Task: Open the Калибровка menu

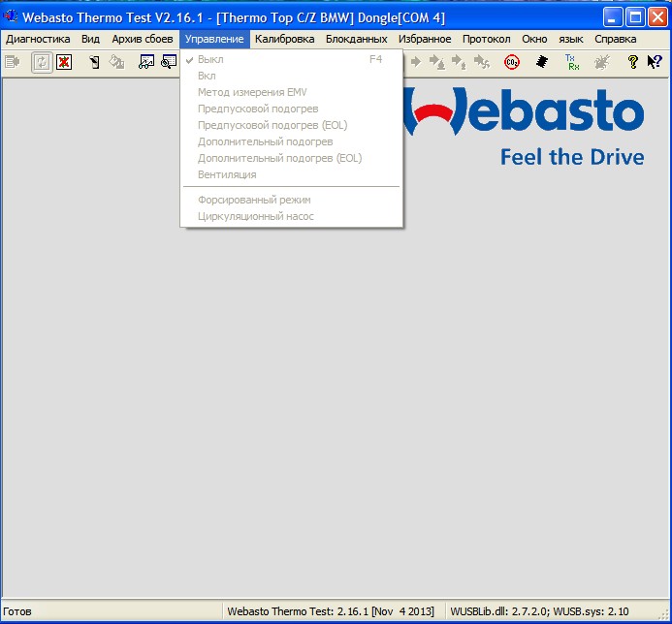Action: pos(284,39)
